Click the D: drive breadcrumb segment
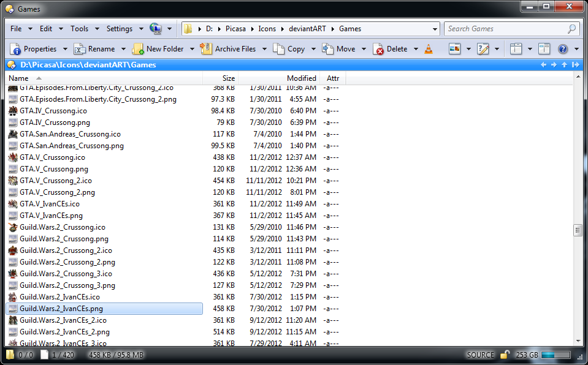The width and height of the screenshot is (588, 365). [x=209, y=29]
